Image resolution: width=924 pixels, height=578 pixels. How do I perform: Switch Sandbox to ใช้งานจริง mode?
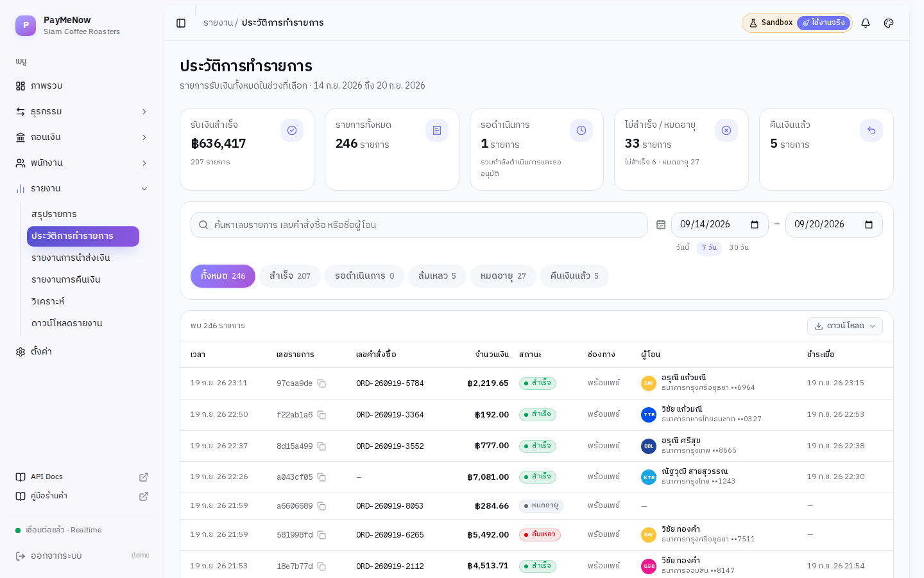823,23
